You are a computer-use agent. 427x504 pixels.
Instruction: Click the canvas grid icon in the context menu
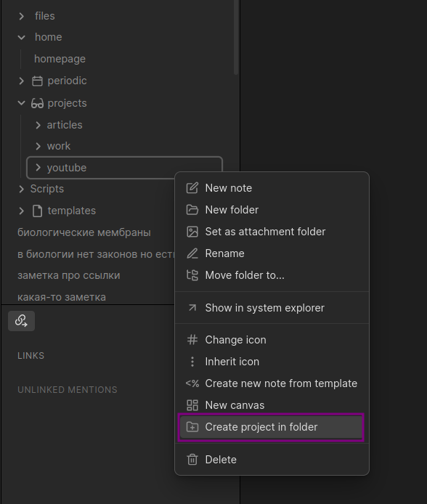point(192,405)
